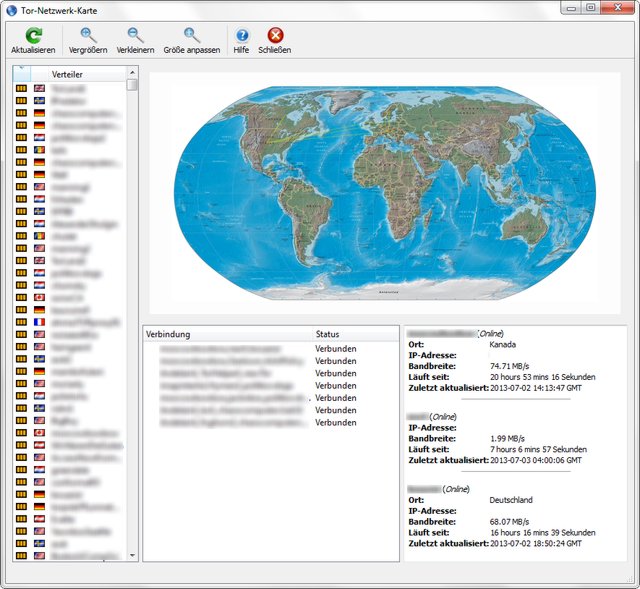Open Hilfe help button
640x589 pixels.
tap(241, 41)
